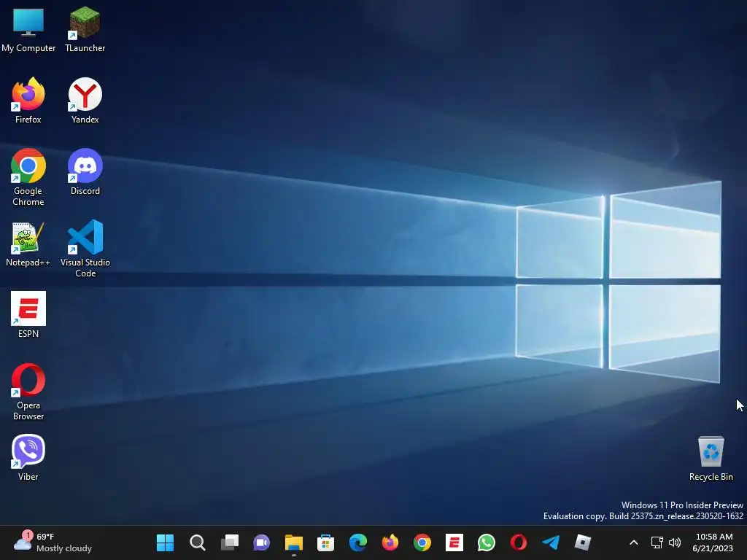This screenshot has height=560, width=747.
Task: Open File Explorer from the taskbar
Action: click(294, 542)
